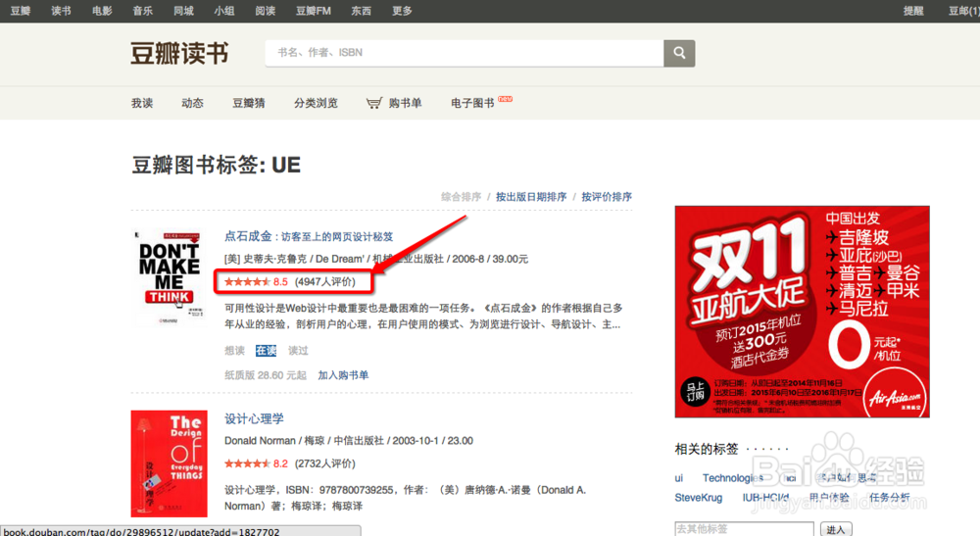
Task: Click the search magnifier button
Action: 679,53
